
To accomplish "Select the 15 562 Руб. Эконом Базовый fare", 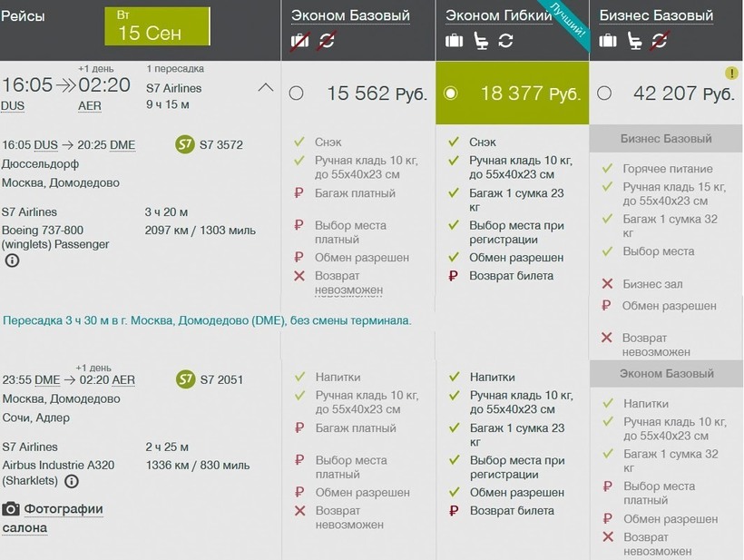I will (x=296, y=93).
